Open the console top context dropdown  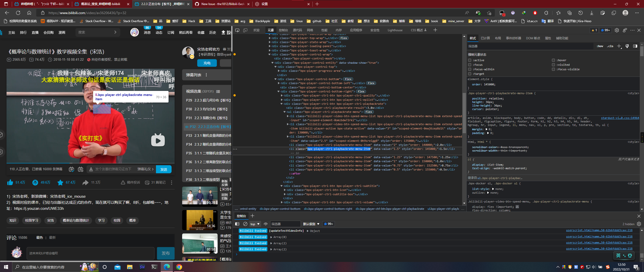(255, 224)
